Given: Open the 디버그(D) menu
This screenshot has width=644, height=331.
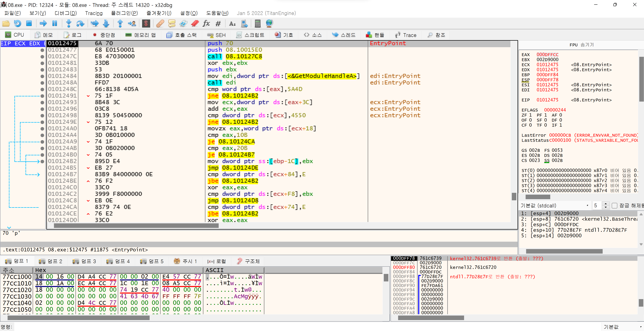Looking at the screenshot, I should pyautogui.click(x=66, y=13).
